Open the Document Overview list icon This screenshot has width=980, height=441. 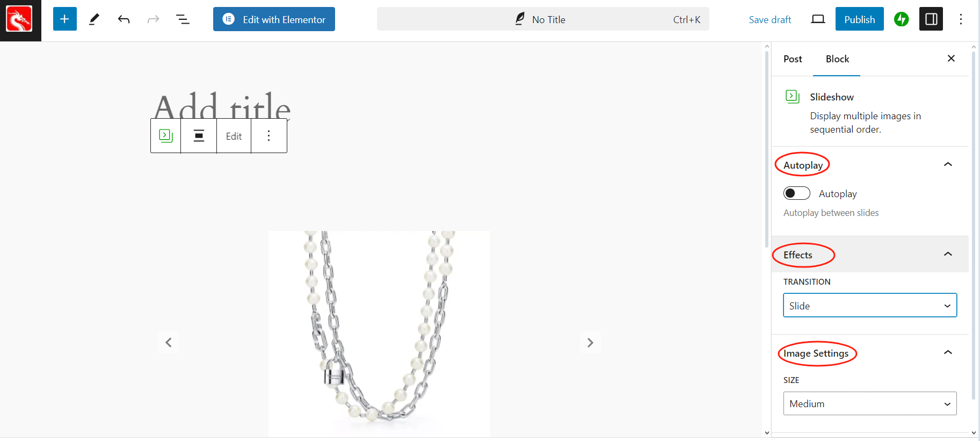(x=183, y=19)
